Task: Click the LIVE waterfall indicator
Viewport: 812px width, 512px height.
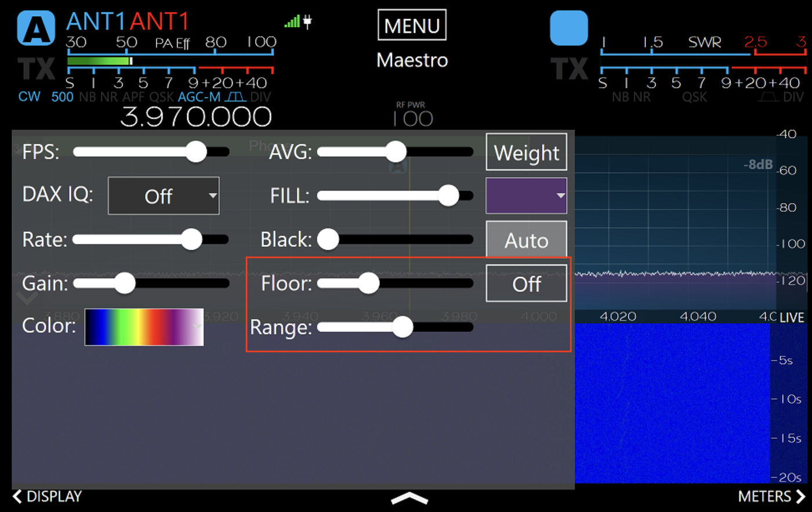Action: (x=792, y=318)
